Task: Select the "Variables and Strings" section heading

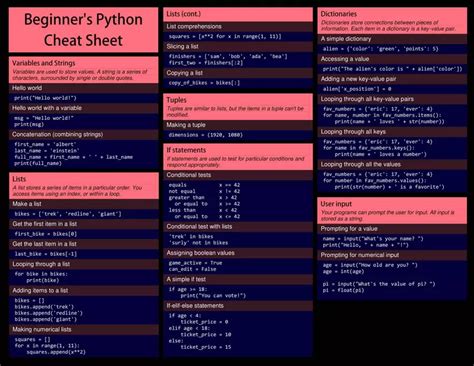Action: (44, 63)
